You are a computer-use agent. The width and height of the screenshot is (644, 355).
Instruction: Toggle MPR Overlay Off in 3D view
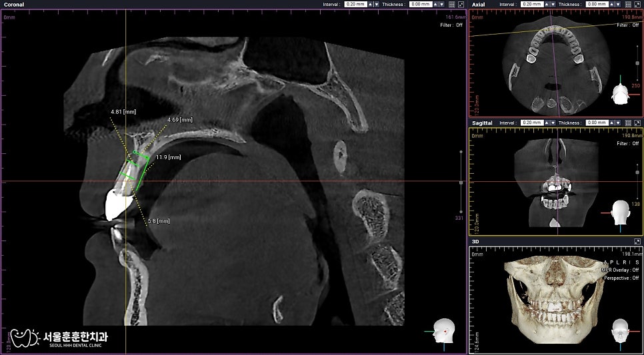[x=620, y=270]
